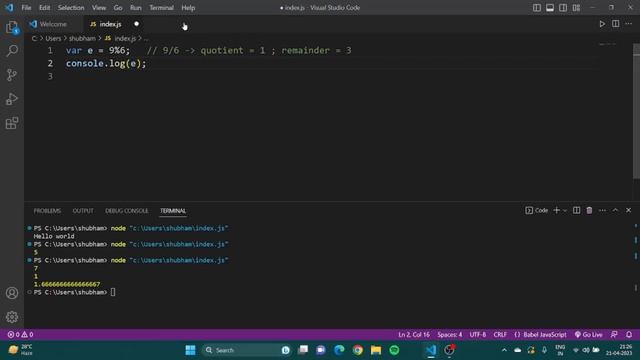Switch to the OUTPUT tab
The height and width of the screenshot is (360, 640).
83,211
